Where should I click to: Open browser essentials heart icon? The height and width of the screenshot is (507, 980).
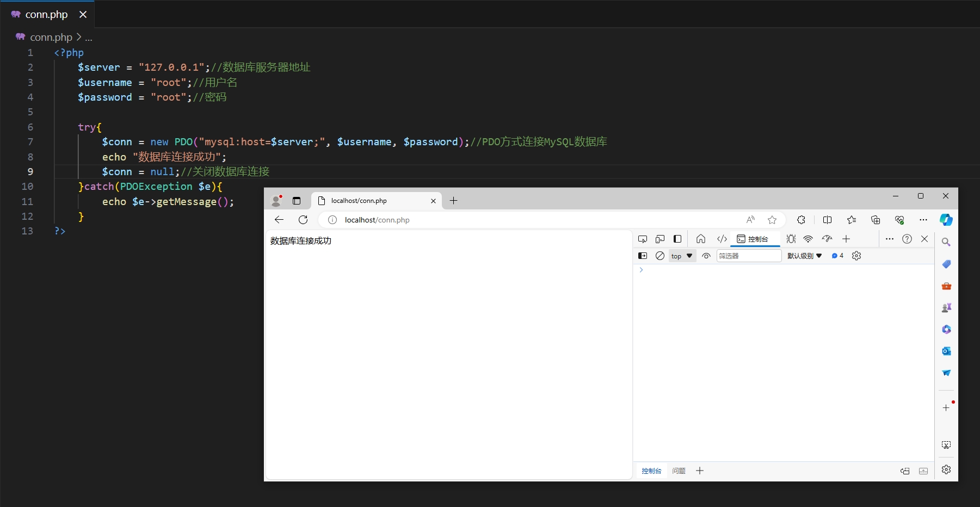click(x=899, y=220)
